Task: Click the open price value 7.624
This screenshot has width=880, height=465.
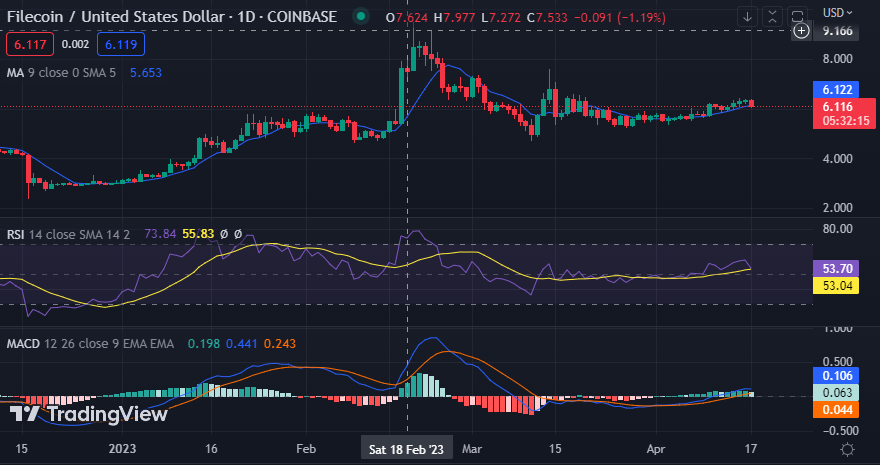Action: point(412,18)
